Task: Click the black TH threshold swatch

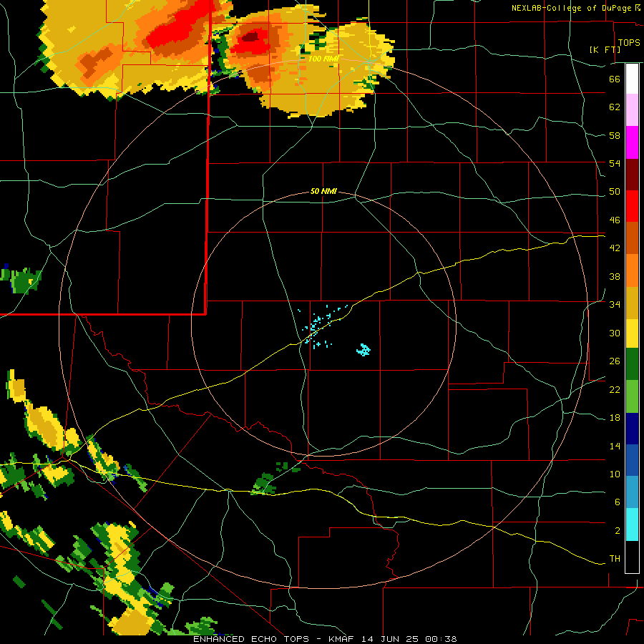Action: 632,557
